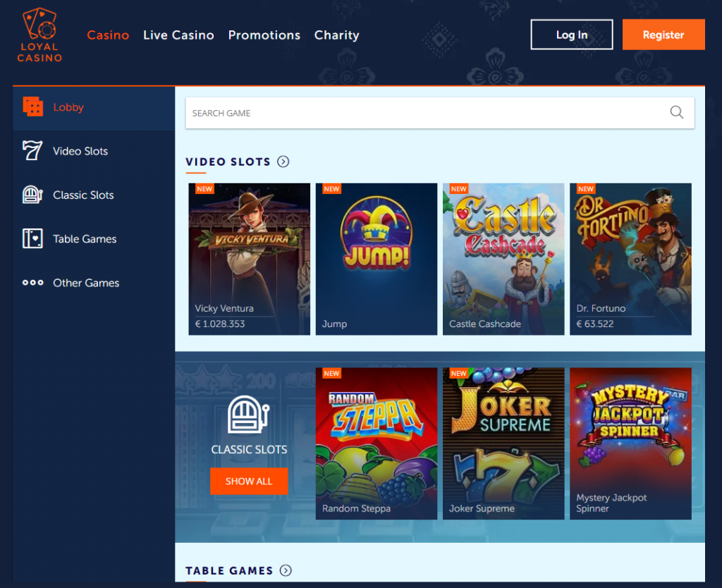Click the NEW badge on Castle Cashcade
Viewport: 722px width, 588px height.
(x=458, y=189)
